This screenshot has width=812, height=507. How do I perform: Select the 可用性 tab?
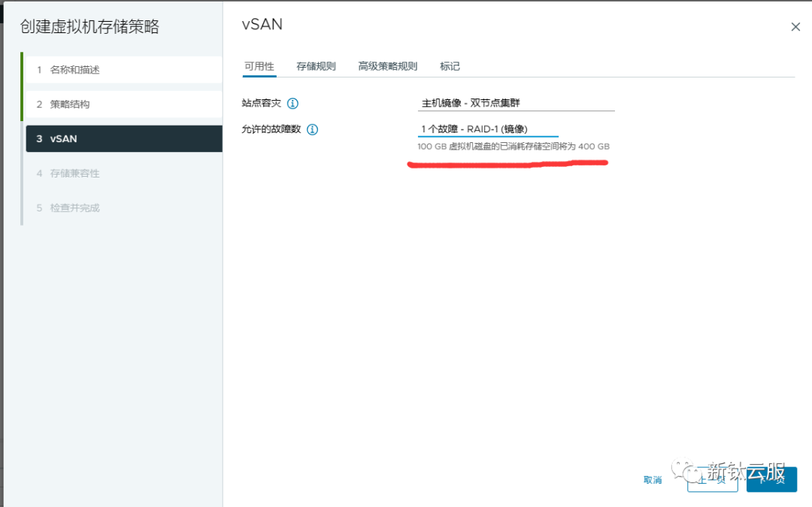click(x=259, y=66)
